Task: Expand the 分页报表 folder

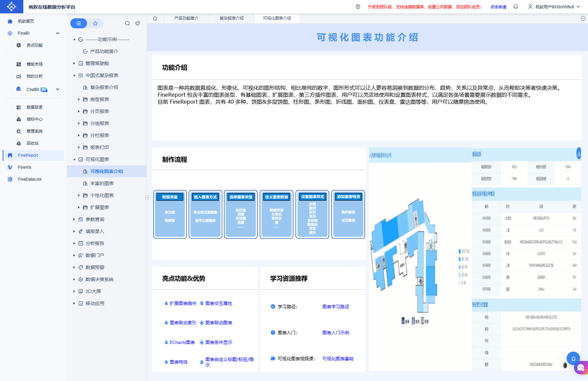Action: 79,111
